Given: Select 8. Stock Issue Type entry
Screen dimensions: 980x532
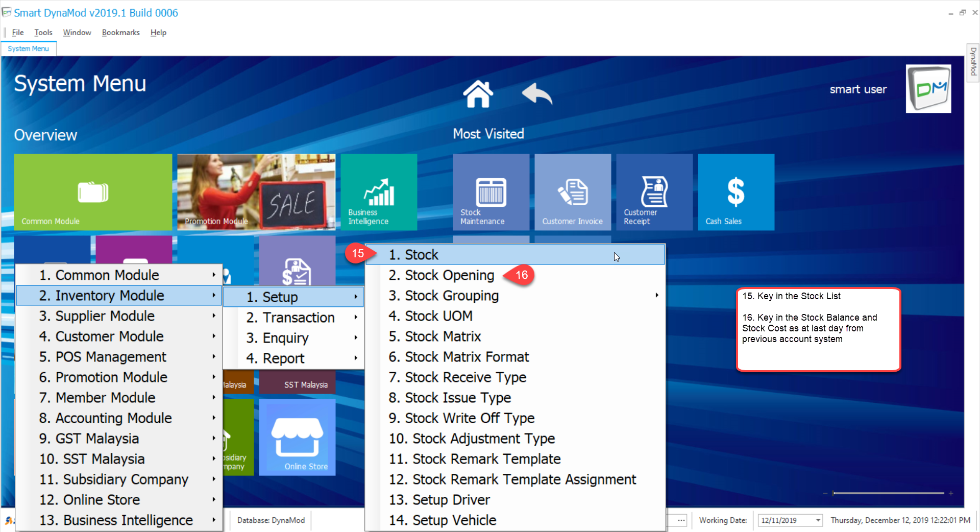Looking at the screenshot, I should pyautogui.click(x=516, y=397).
